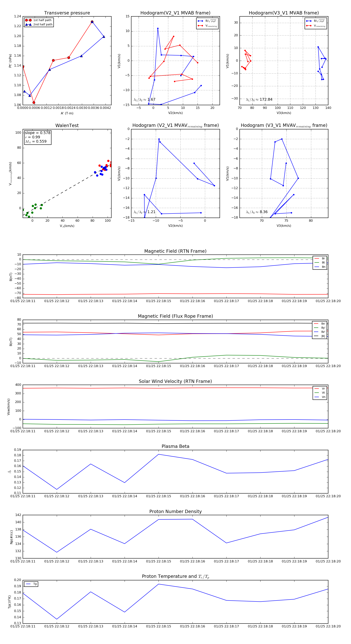Viewport: 351px width, 644px height.
Task: Select the 'Bn' legend entry
Action: click(320, 267)
